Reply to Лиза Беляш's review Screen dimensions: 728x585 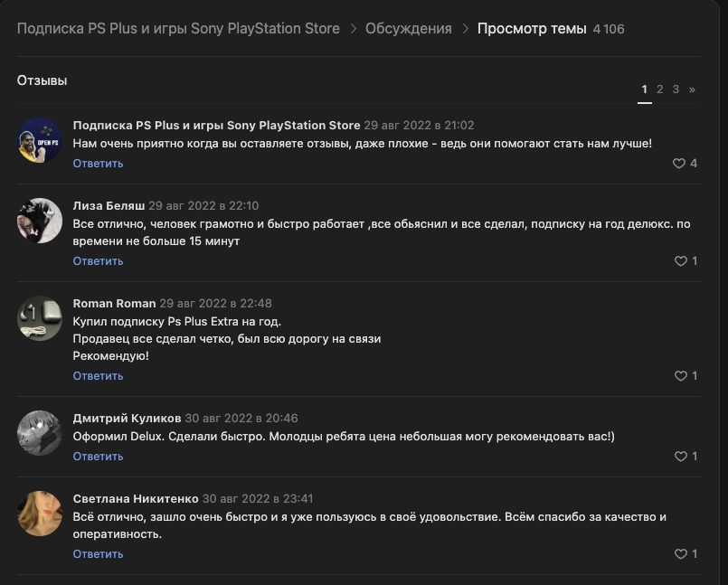pos(98,261)
